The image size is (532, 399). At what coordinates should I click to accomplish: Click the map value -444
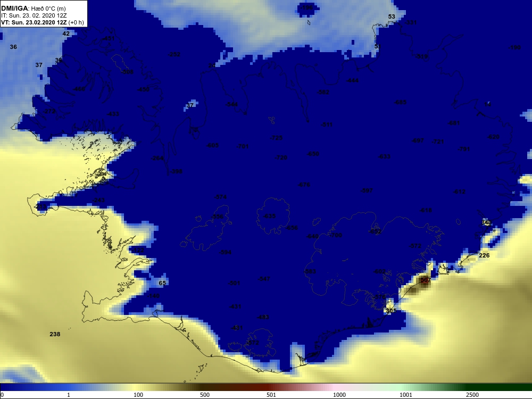tap(352, 80)
